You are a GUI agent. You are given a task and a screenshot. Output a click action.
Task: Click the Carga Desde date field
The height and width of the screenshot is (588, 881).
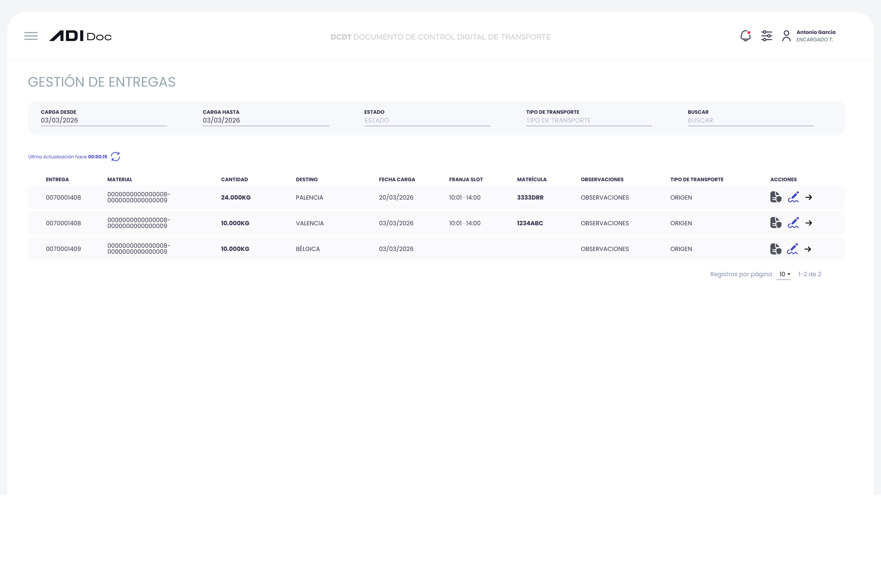(x=104, y=120)
